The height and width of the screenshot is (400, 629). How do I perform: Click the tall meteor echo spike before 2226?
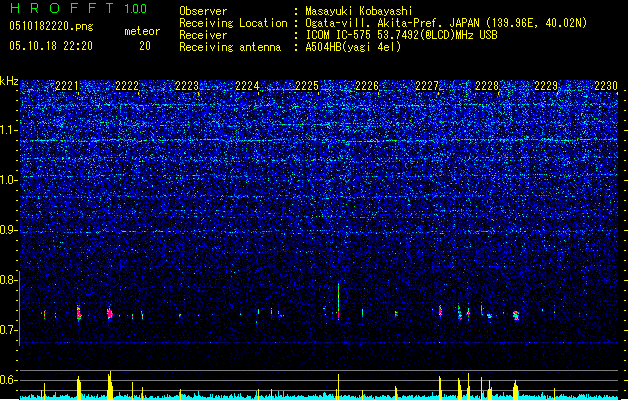click(x=339, y=301)
